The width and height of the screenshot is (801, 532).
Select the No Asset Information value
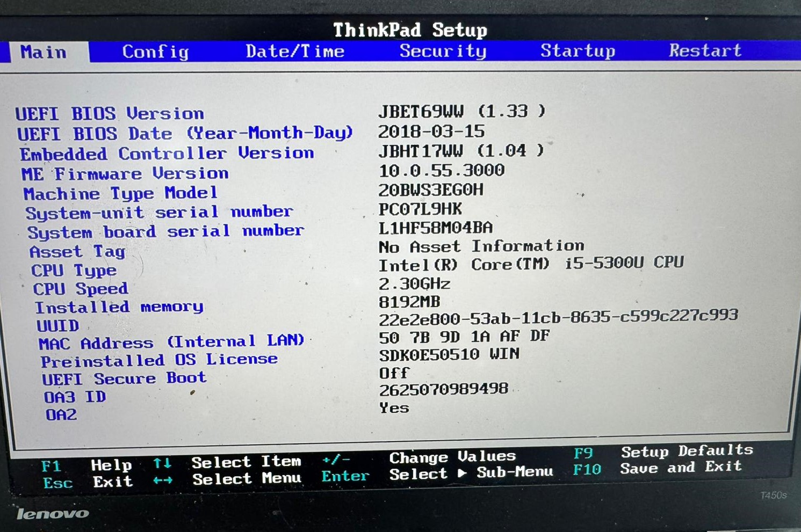click(x=481, y=246)
